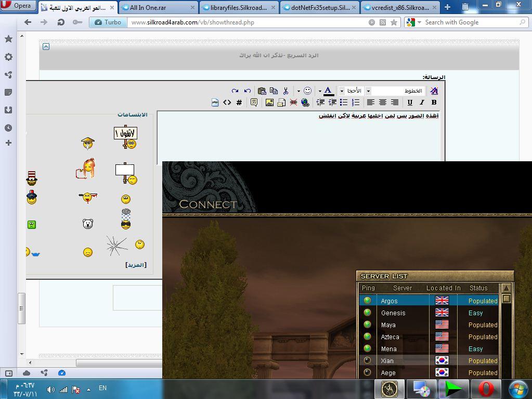This screenshot has width=532, height=399.
Task: Align text right in the editor
Action: 394,102
